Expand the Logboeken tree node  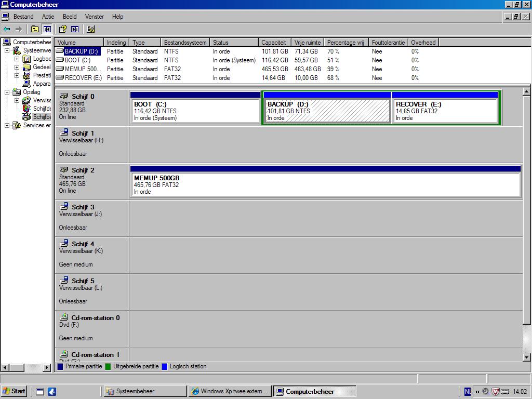17,59
